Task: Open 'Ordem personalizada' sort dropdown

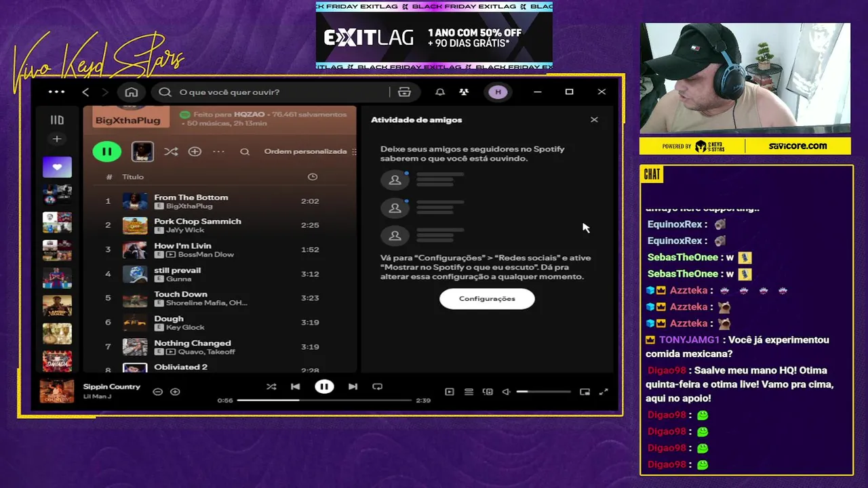Action: click(x=305, y=152)
